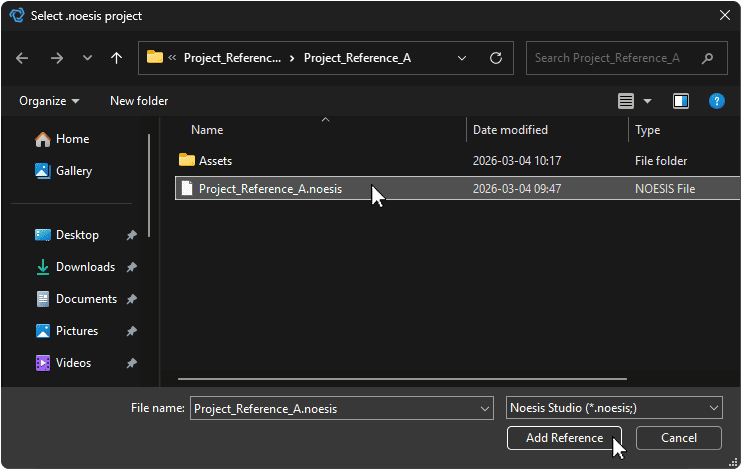Click Assets date 2026-03-04 10:17

[x=517, y=161]
